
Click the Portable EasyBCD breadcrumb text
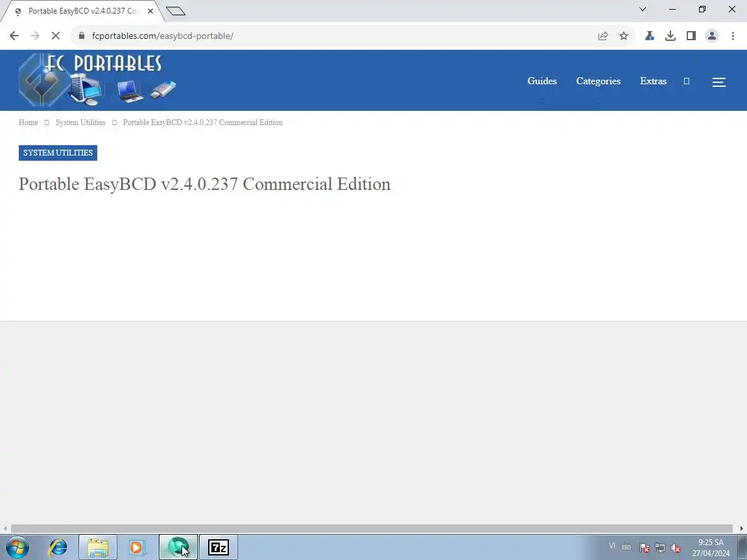[x=202, y=122]
